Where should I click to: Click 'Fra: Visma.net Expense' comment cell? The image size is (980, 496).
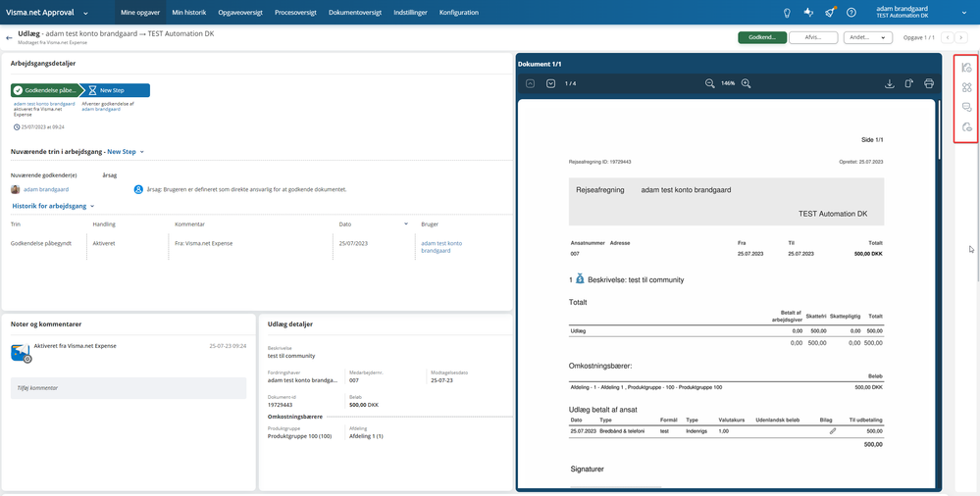(x=204, y=244)
